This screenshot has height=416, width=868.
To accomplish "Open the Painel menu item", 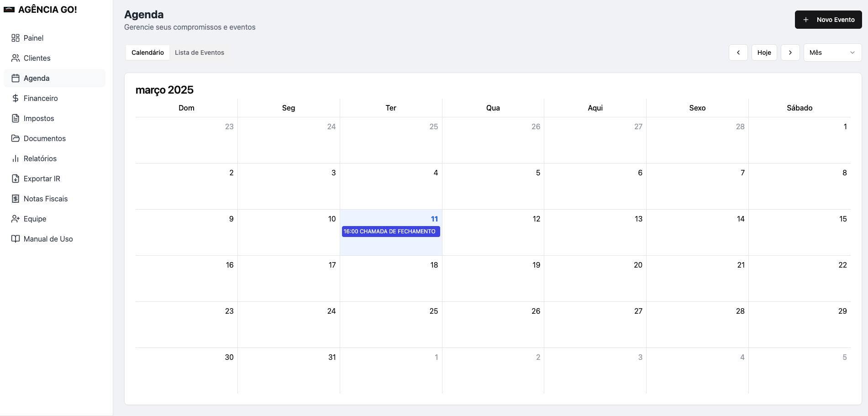I will coord(54,38).
